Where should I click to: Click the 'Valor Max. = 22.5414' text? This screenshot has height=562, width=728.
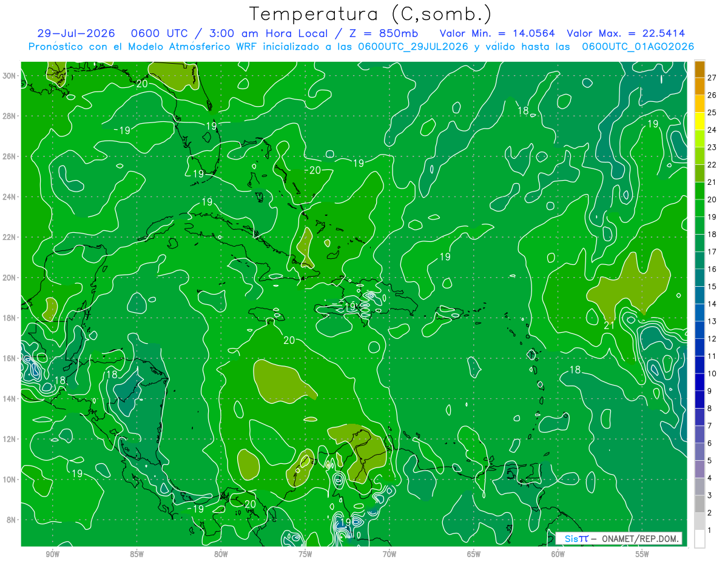point(625,33)
